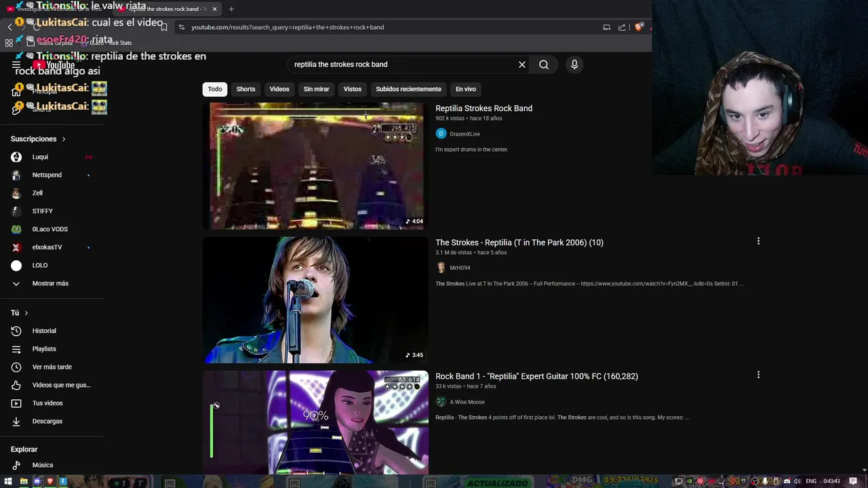Select the Vistos filter chip
The height and width of the screenshot is (488, 868).
click(353, 89)
